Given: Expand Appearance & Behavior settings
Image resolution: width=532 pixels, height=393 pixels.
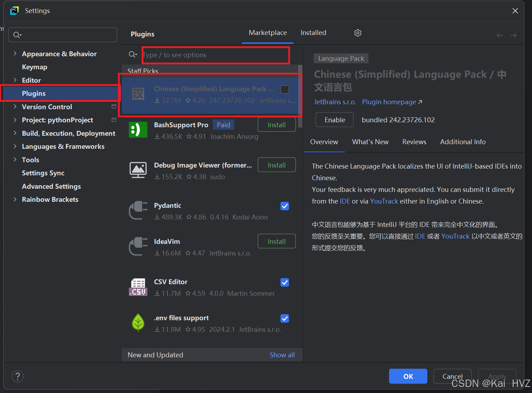Looking at the screenshot, I should pos(15,53).
